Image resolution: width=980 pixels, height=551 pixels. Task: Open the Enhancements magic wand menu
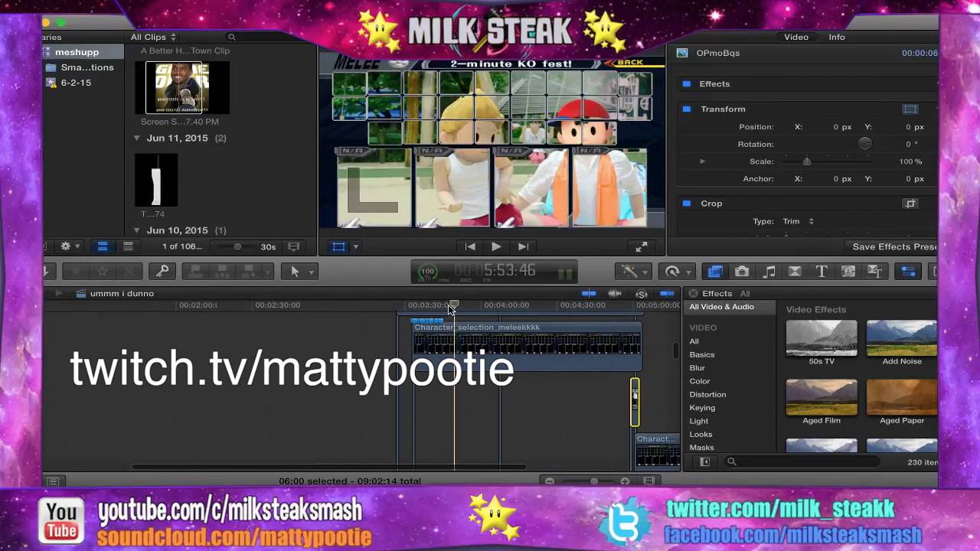click(x=635, y=271)
